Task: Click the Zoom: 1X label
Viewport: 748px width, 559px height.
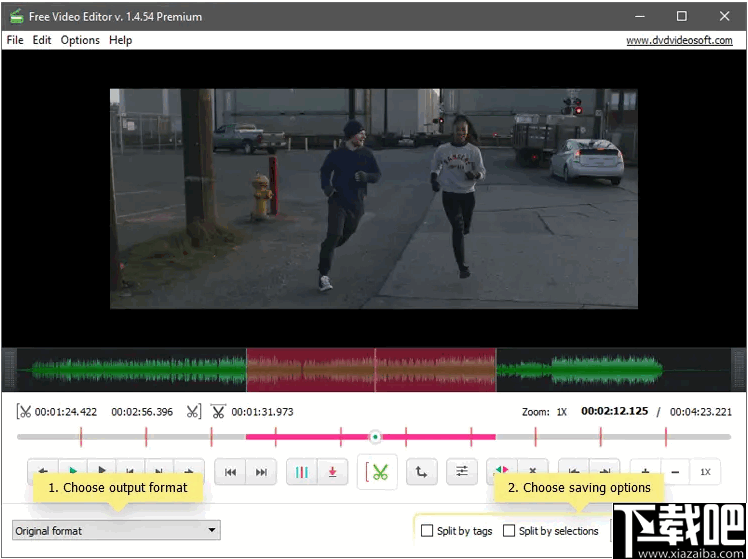Action: coord(544,412)
